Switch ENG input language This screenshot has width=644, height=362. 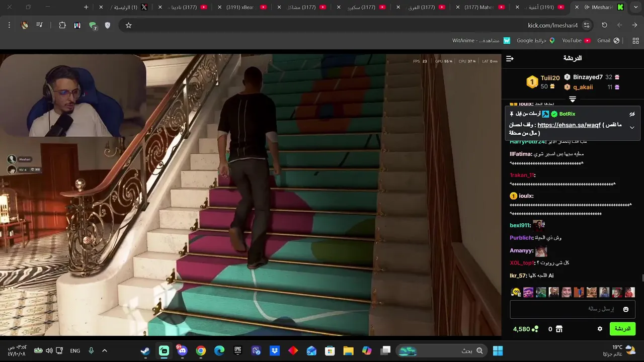click(x=75, y=350)
